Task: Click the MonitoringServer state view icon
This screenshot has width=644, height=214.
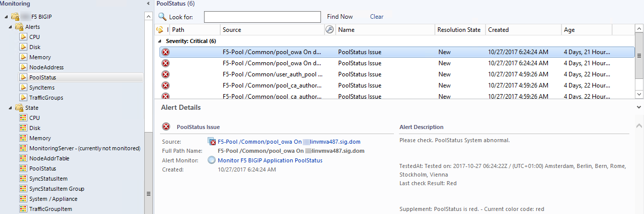Action: pyautogui.click(x=23, y=148)
